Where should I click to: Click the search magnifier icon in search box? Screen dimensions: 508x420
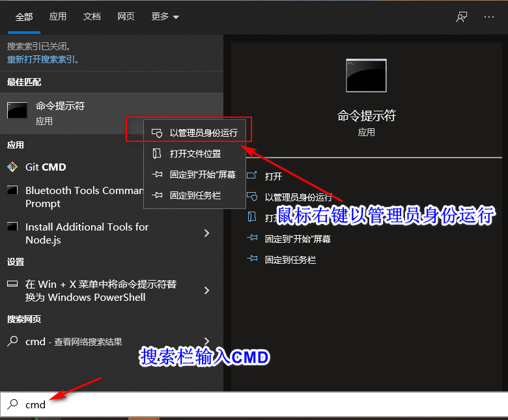pos(12,404)
